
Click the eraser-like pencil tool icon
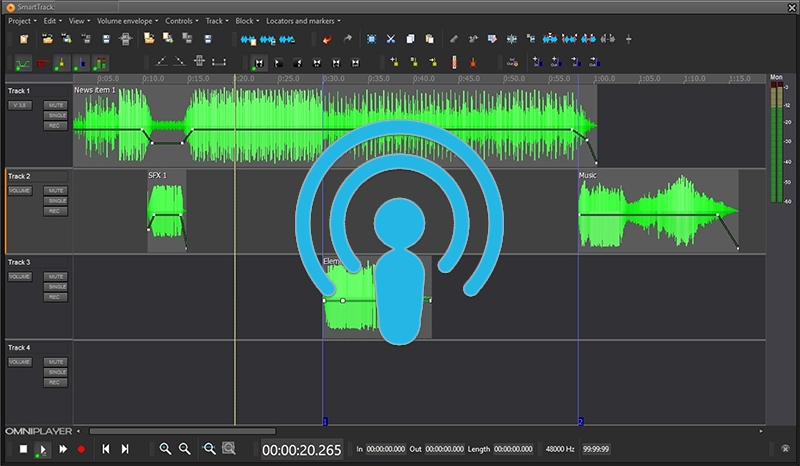coord(453,39)
